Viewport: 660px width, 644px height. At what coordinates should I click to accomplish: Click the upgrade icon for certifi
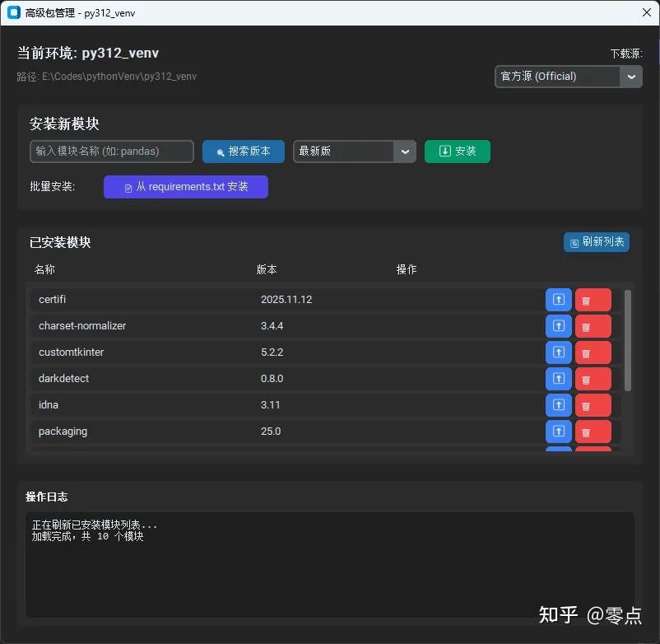[558, 300]
